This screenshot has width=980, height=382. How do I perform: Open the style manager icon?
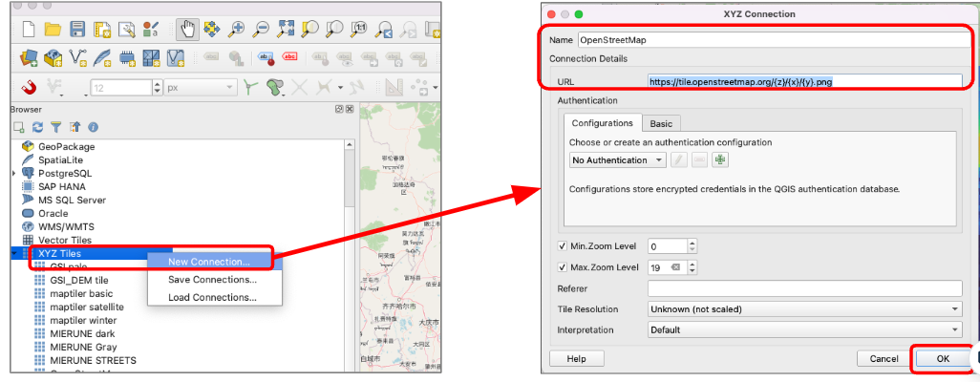(150, 28)
